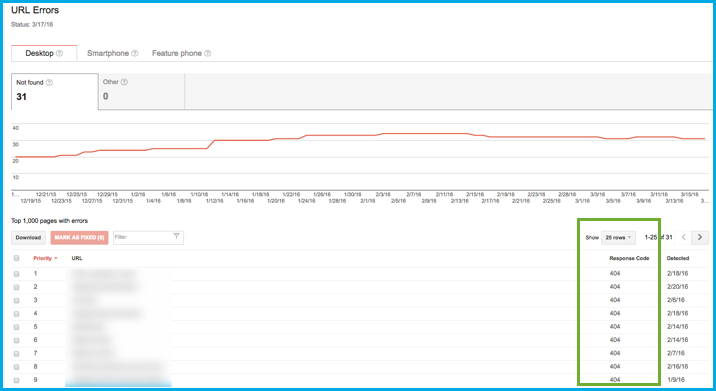Go to next page of results arrow
The height and width of the screenshot is (391, 716).
tap(700, 238)
